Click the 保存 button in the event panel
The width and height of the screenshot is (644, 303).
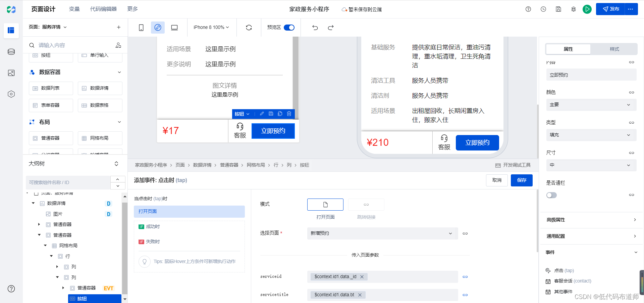pyautogui.click(x=522, y=180)
